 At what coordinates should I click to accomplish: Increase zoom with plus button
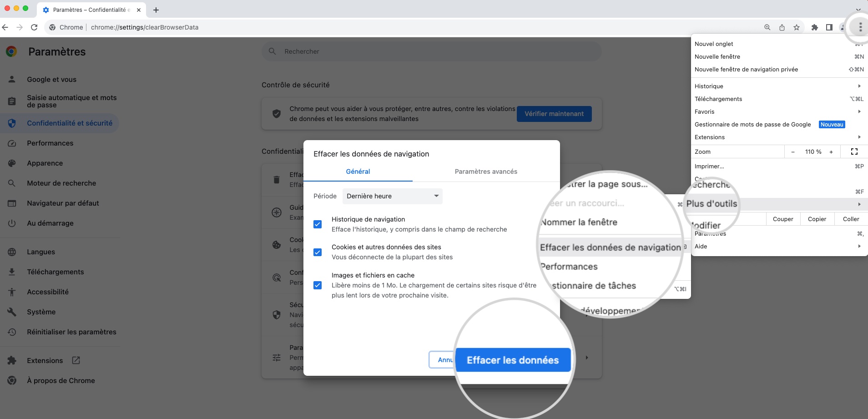(x=831, y=152)
